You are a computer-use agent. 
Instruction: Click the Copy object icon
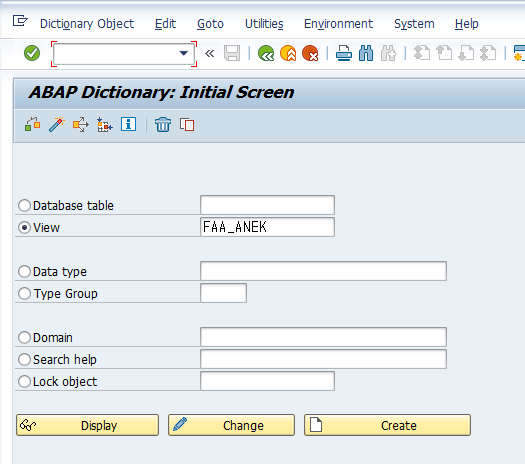[187, 125]
